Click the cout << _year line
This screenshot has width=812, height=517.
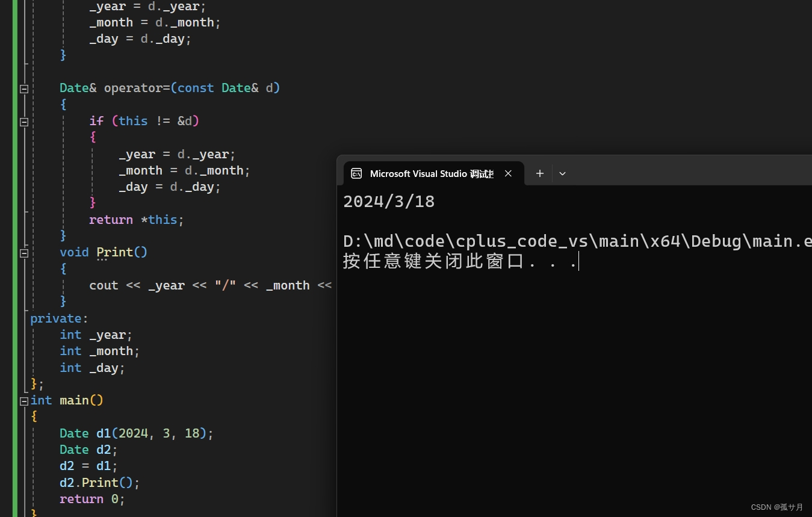[211, 285]
